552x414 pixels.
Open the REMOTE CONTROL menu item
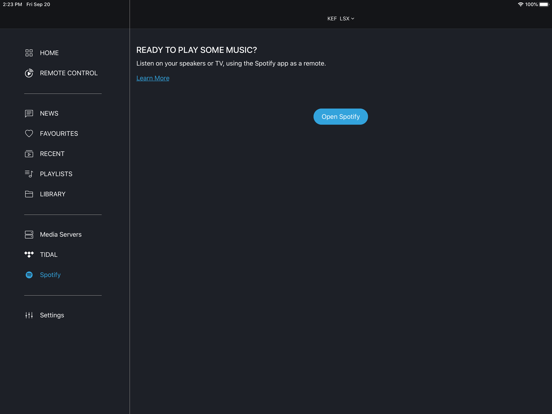(x=69, y=73)
